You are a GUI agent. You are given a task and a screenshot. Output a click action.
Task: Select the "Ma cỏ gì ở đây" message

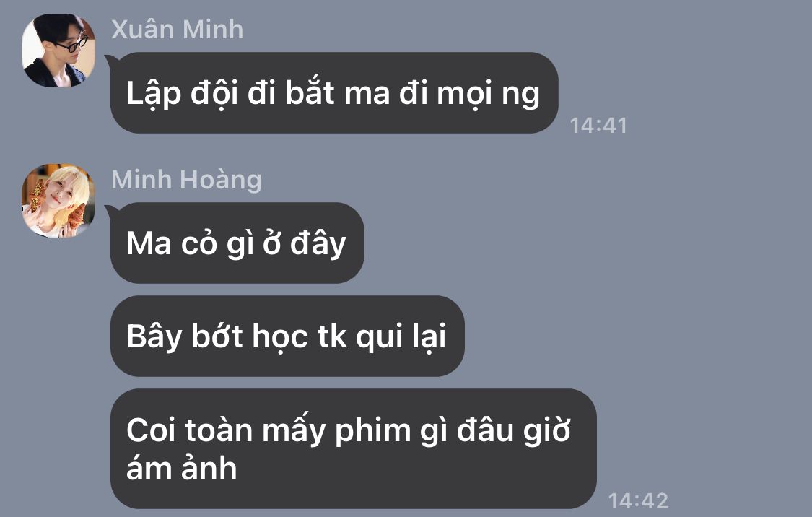tap(237, 243)
